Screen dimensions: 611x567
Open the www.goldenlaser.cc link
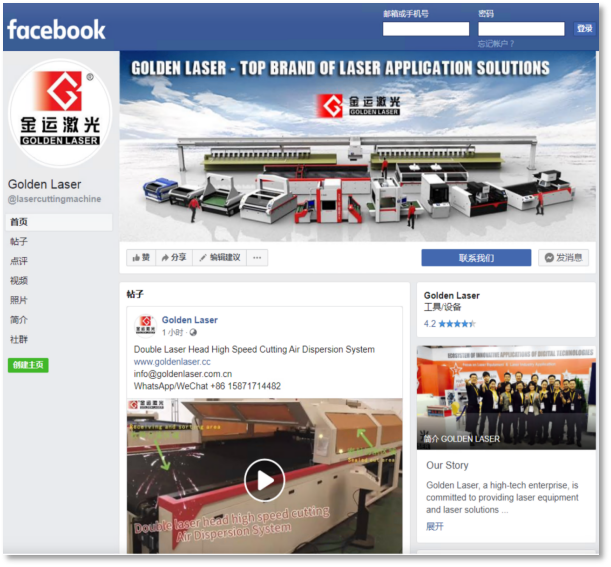click(x=172, y=361)
